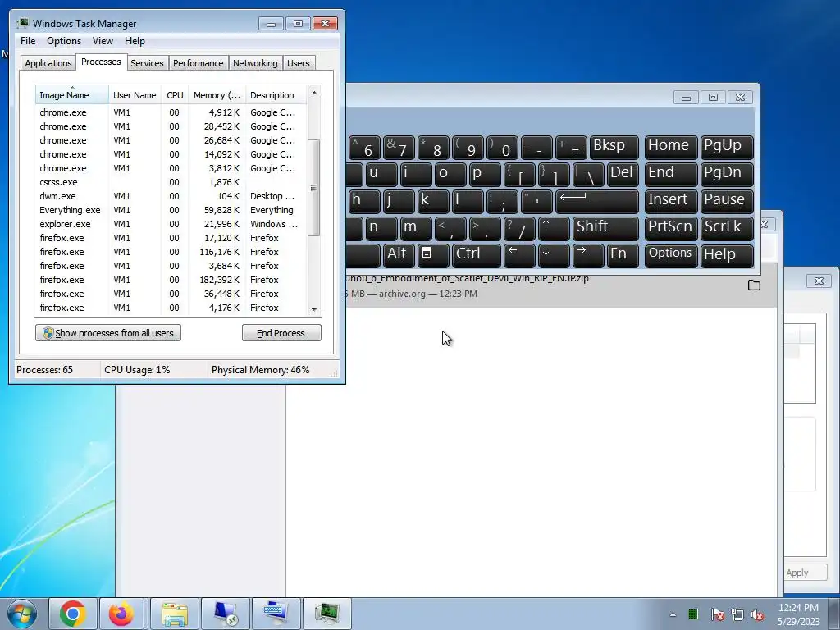The width and height of the screenshot is (840, 630).
Task: Toggle the Ctrl key on on-screen keyboard
Action: click(x=477, y=255)
